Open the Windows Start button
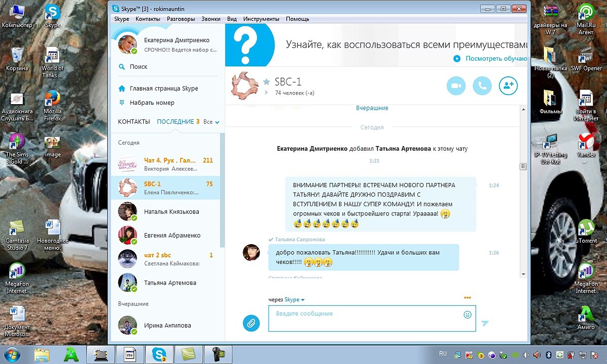 click(13, 354)
